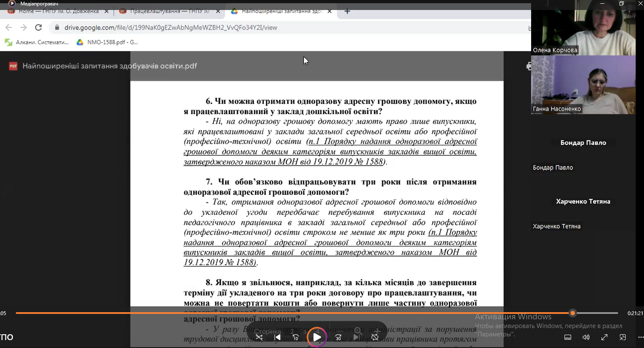The image size is (644, 348).
Task: Close the Найпоширеніші запитання browser tab
Action: tap(329, 11)
